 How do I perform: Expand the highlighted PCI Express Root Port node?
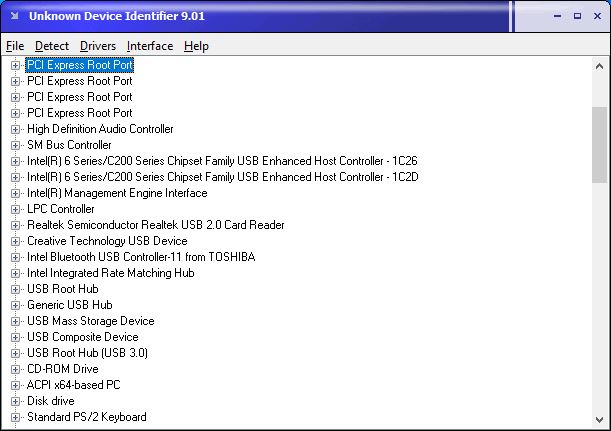[15, 65]
